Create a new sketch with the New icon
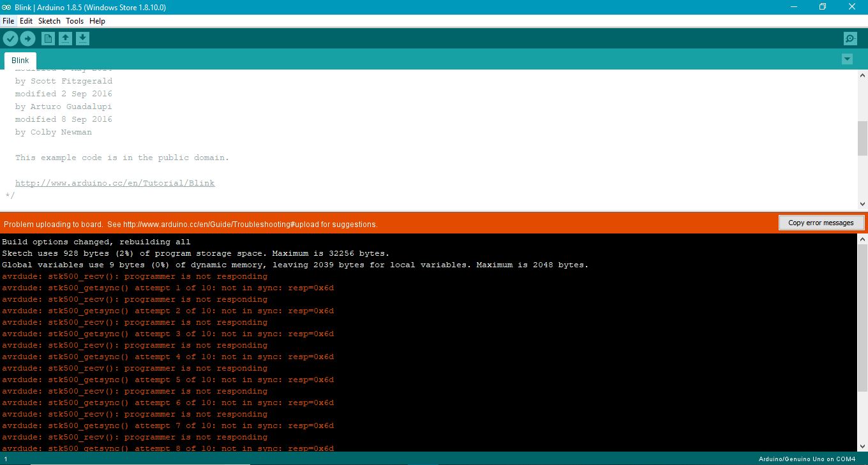This screenshot has height=465, width=868. [x=48, y=38]
